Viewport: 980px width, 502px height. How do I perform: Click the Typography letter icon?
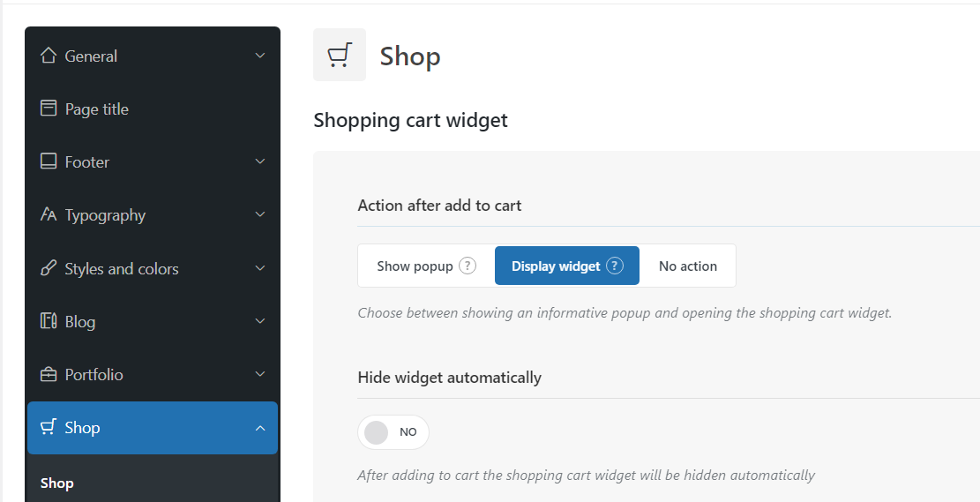[49, 214]
